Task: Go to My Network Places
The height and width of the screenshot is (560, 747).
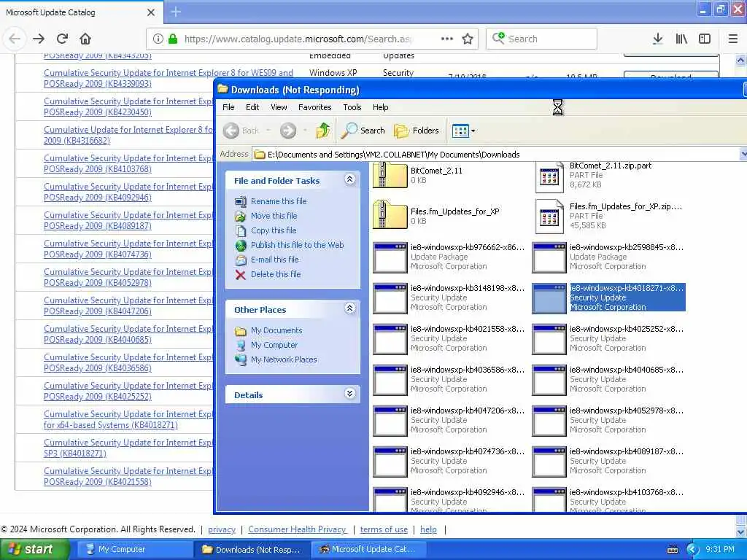Action: pos(284,359)
